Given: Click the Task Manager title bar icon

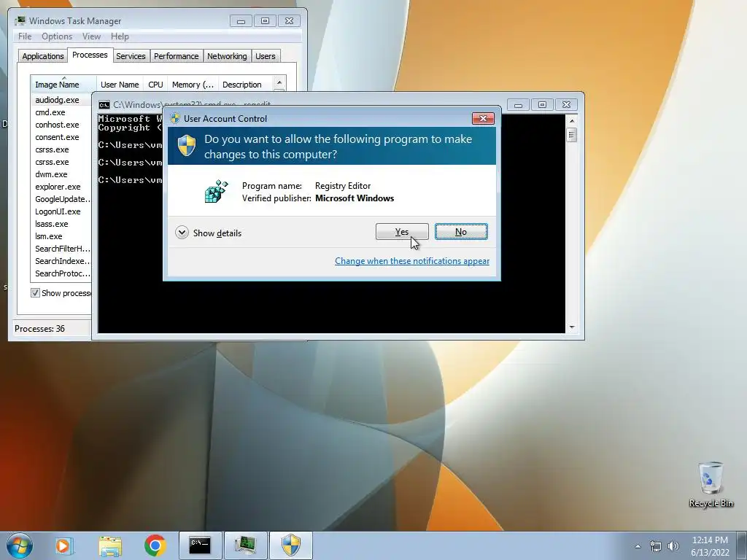Looking at the screenshot, I should coord(20,21).
